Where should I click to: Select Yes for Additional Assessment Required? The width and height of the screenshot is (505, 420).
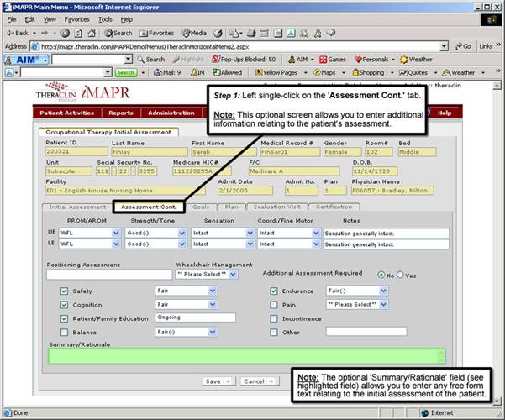[399, 275]
